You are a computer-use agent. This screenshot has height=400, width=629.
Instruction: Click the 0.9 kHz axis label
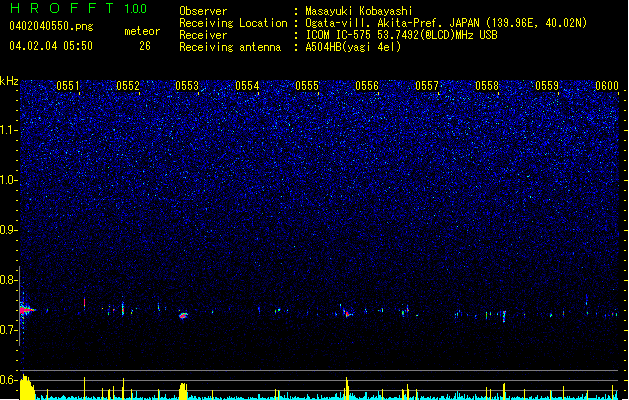click(9, 230)
